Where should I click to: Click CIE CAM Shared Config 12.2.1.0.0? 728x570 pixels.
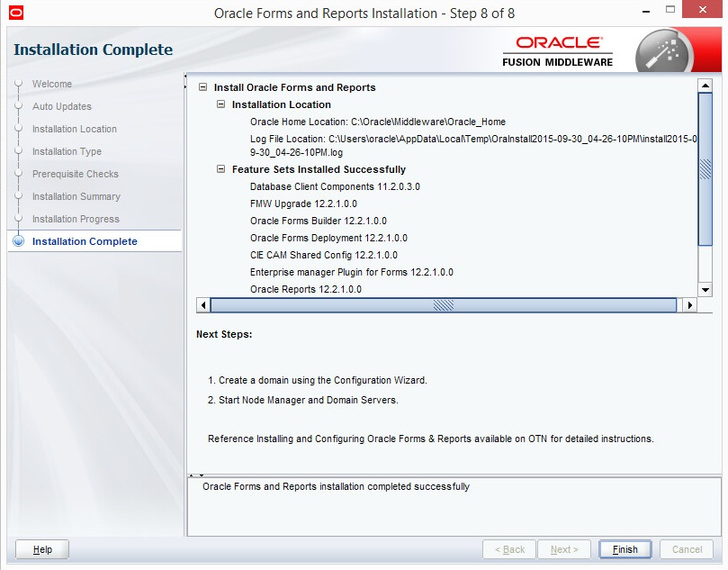point(324,255)
